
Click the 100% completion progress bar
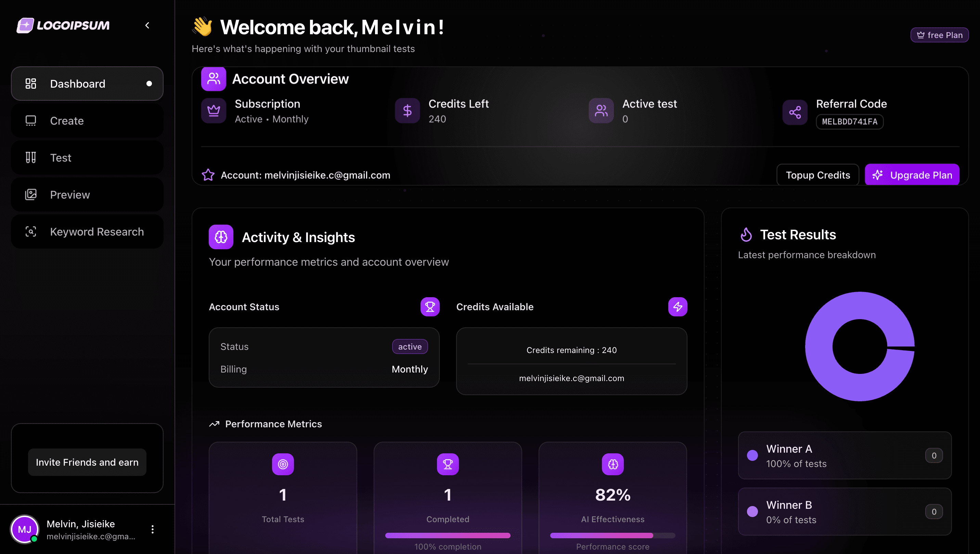coord(447,536)
